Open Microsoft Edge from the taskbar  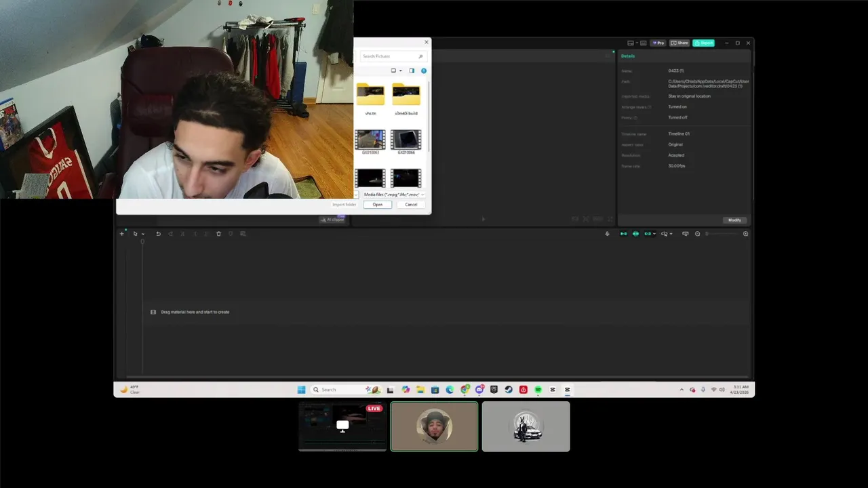click(x=450, y=390)
